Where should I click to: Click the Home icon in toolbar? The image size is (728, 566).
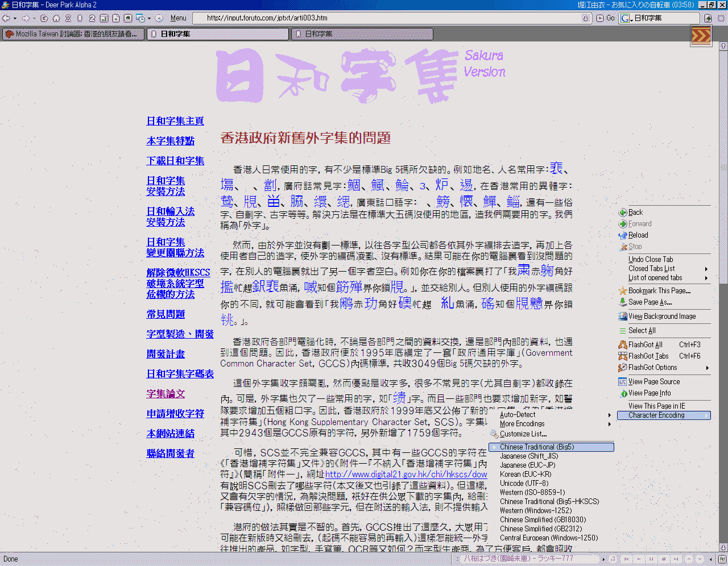[x=56, y=18]
